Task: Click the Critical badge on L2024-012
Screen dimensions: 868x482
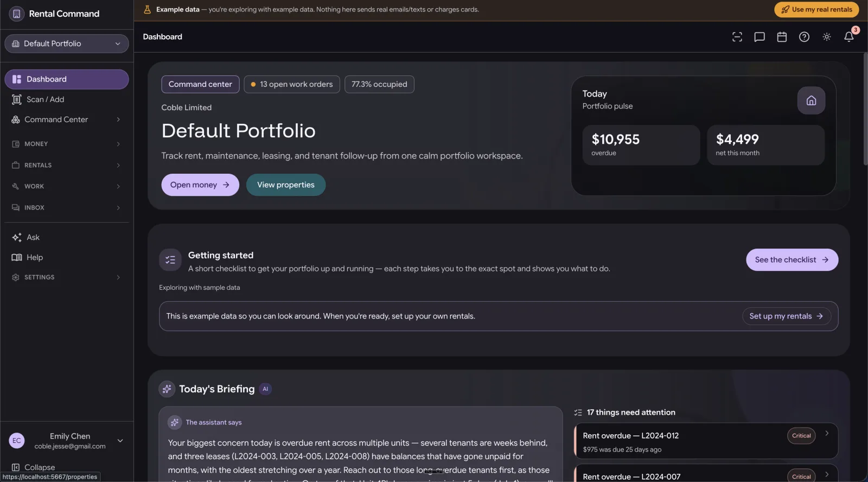Action: pos(801,435)
